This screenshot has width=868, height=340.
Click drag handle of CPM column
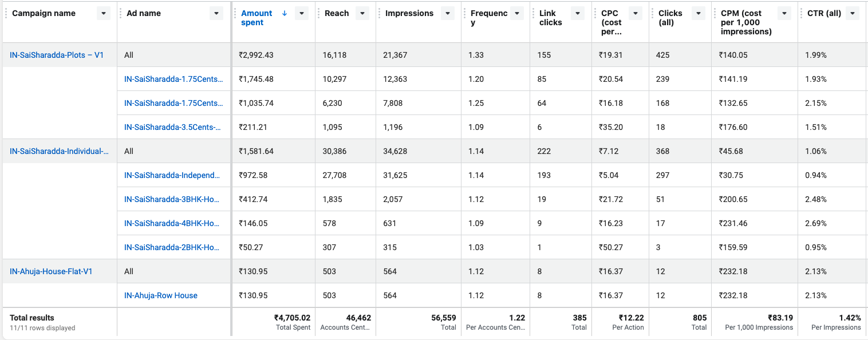715,13
